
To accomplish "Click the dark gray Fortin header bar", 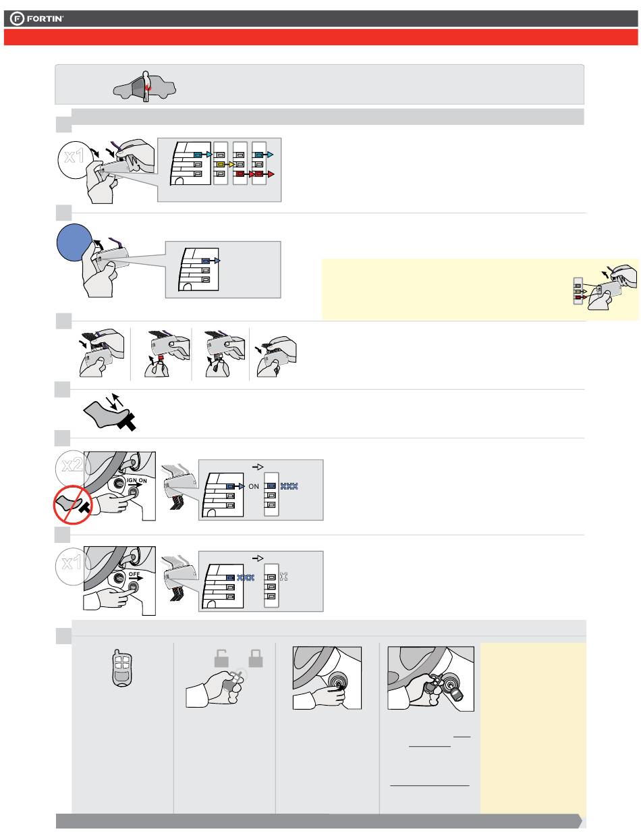I will pos(320,19).
